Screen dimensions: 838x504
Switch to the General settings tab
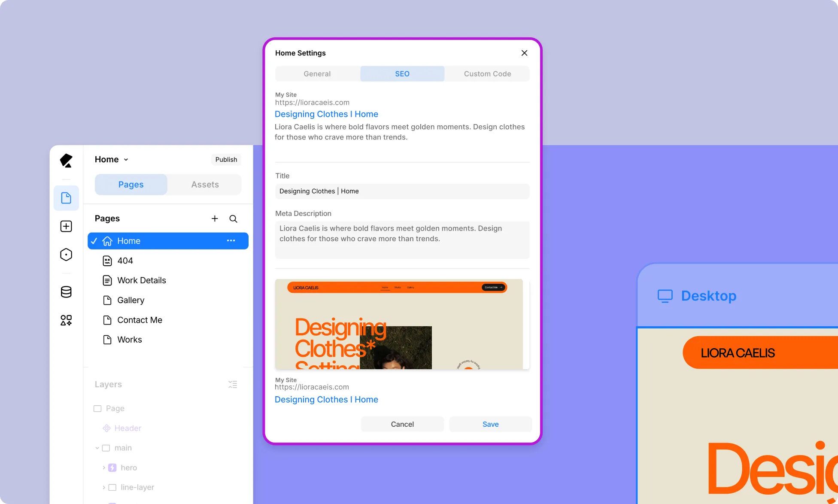(x=317, y=74)
